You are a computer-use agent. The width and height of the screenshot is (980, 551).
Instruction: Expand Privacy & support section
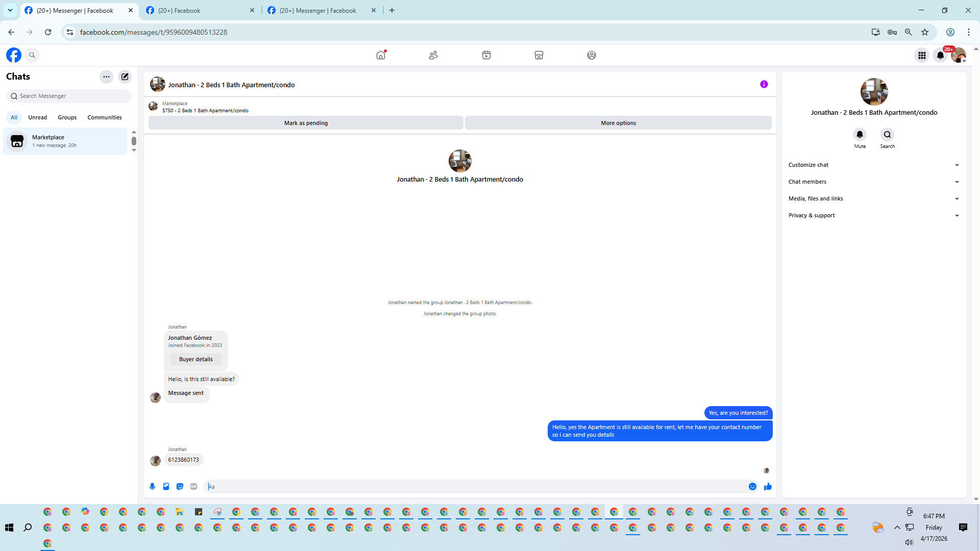(873, 215)
